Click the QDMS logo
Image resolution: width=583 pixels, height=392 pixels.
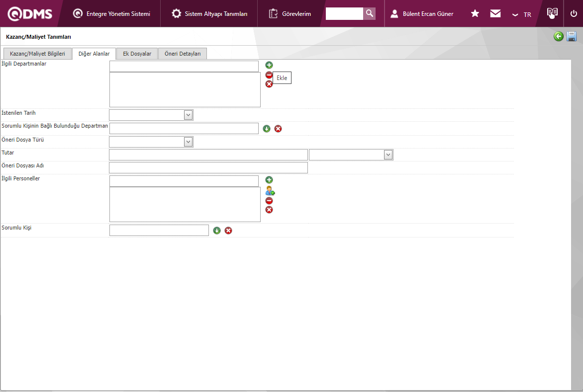[x=30, y=14]
